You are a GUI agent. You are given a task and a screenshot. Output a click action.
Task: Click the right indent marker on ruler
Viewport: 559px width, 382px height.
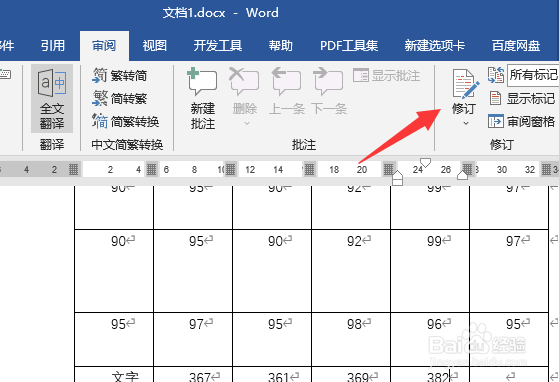(462, 175)
